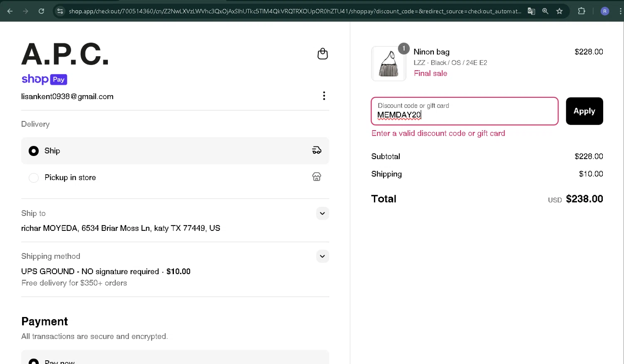
Task: Click the store icon beside Pickup in store
Action: pyautogui.click(x=317, y=177)
